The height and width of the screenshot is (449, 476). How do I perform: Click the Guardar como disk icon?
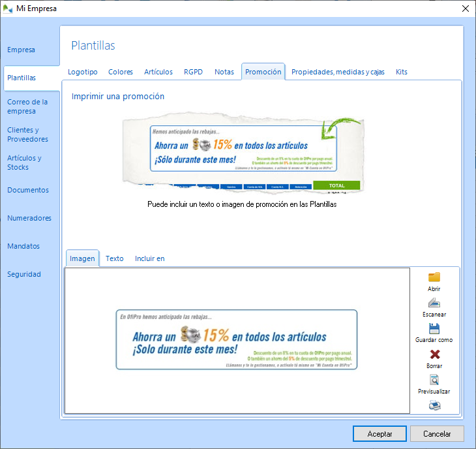pyautogui.click(x=434, y=329)
